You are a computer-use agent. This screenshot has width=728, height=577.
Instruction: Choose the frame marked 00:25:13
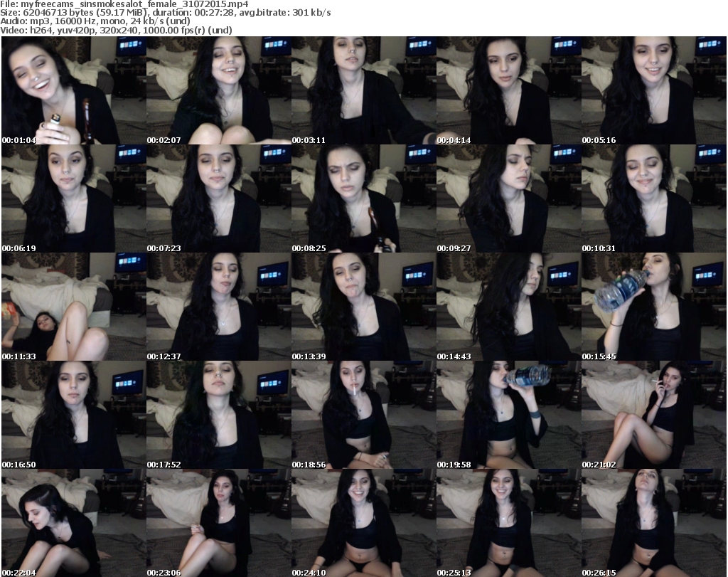pos(509,523)
